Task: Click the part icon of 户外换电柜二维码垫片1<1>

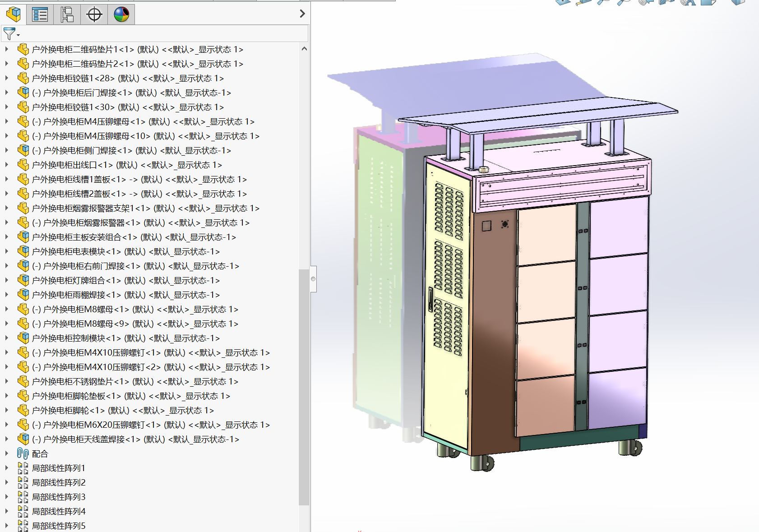Action: click(x=23, y=49)
